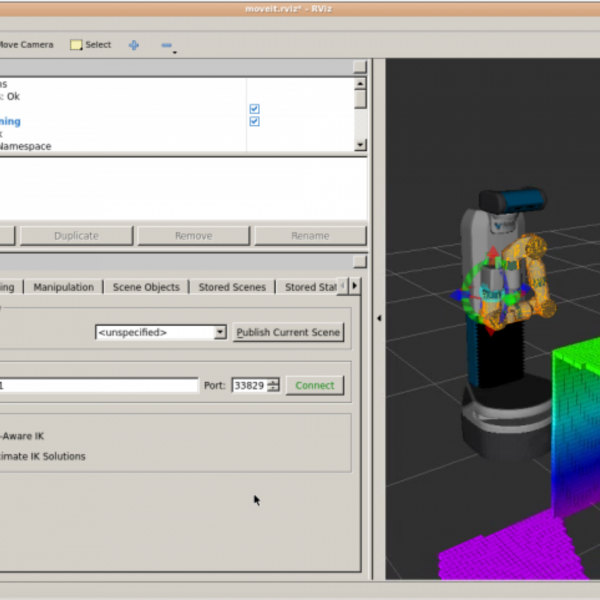Float the Displays panel with its corner button
This screenshot has height=600, width=600.
pos(360,66)
